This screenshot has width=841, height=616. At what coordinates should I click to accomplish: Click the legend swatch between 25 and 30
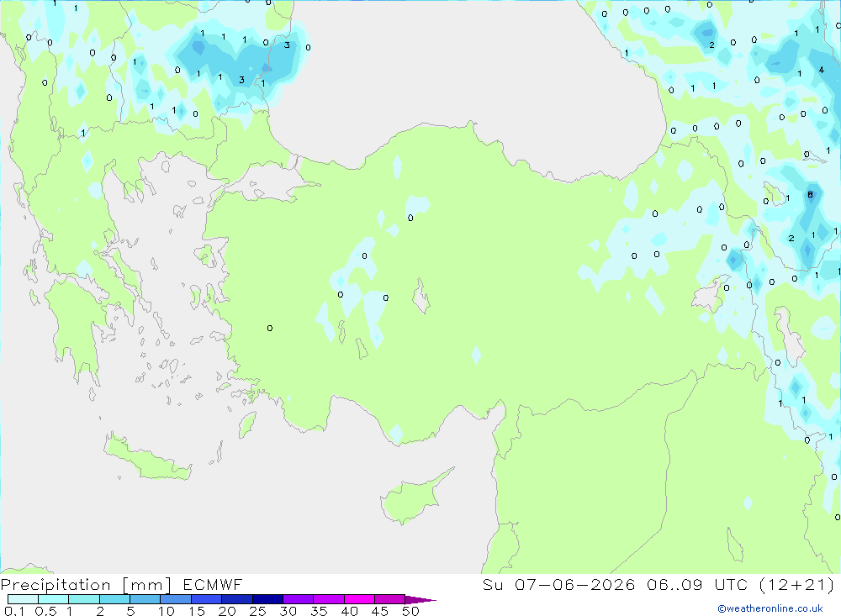coord(267,599)
